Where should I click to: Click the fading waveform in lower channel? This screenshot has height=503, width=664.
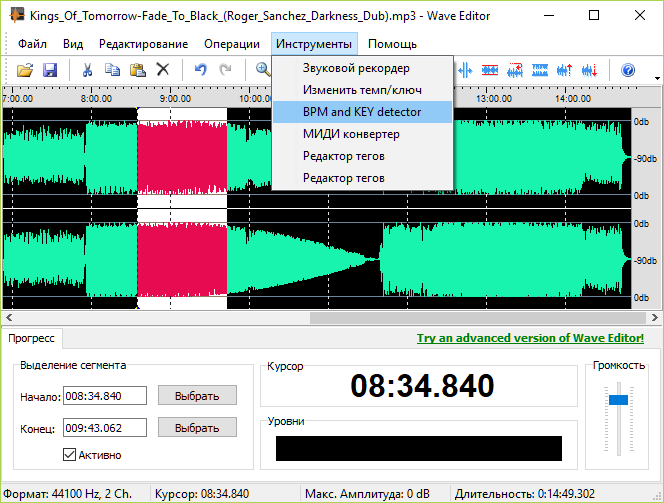click(x=303, y=259)
